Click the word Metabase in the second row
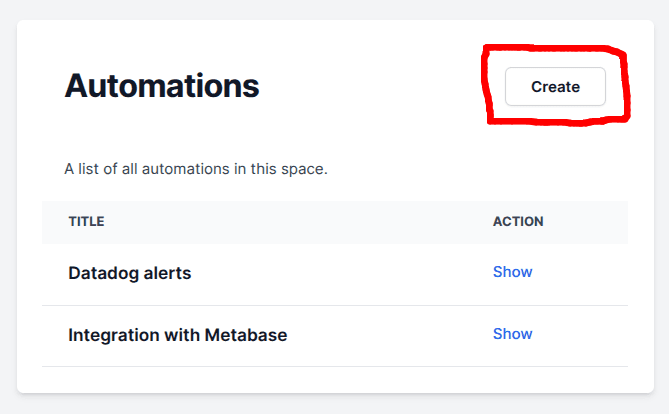669x414 pixels. pos(246,335)
